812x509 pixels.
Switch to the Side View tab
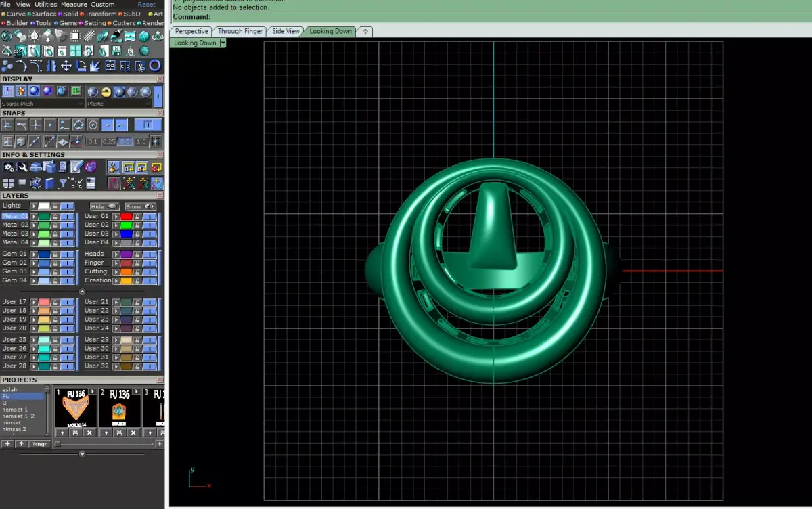click(x=286, y=31)
